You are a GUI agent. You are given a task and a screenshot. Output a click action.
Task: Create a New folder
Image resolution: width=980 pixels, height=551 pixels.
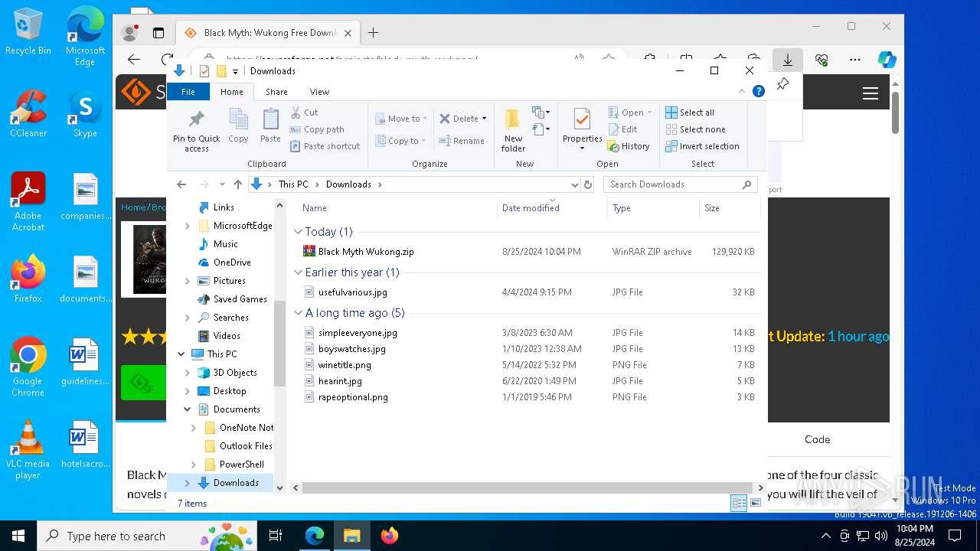513,129
